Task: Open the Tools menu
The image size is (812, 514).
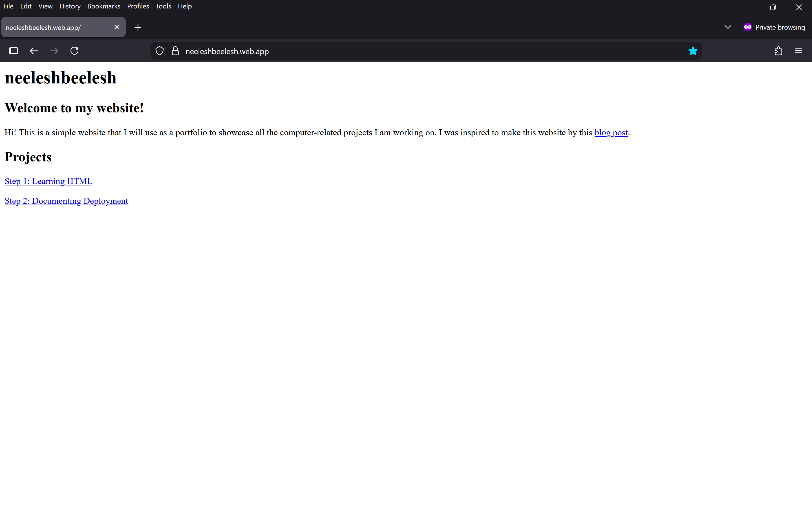Action: [x=163, y=6]
